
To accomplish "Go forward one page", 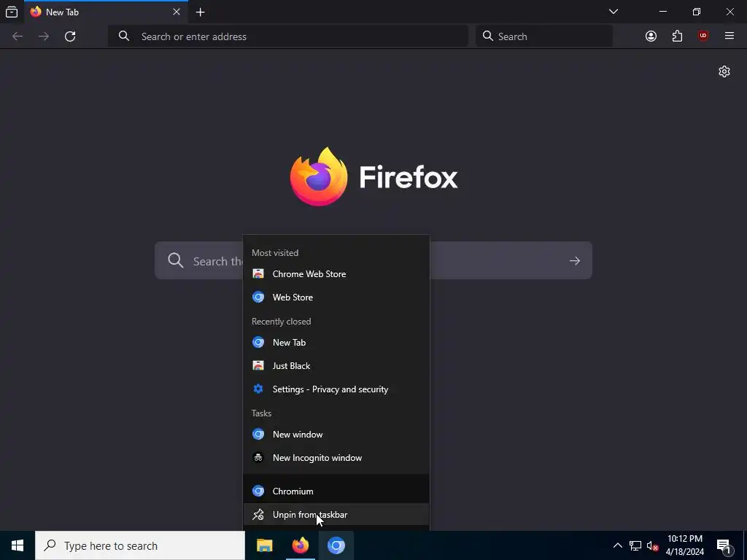I will click(x=44, y=36).
